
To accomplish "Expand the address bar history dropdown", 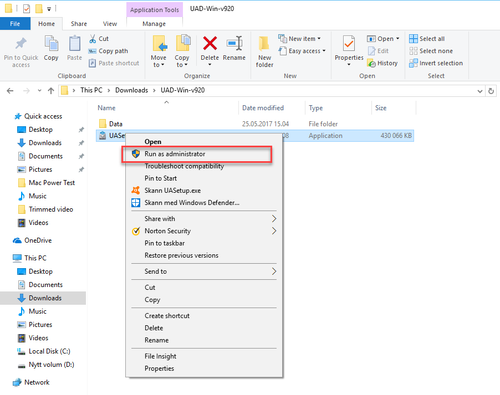I will [x=480, y=91].
